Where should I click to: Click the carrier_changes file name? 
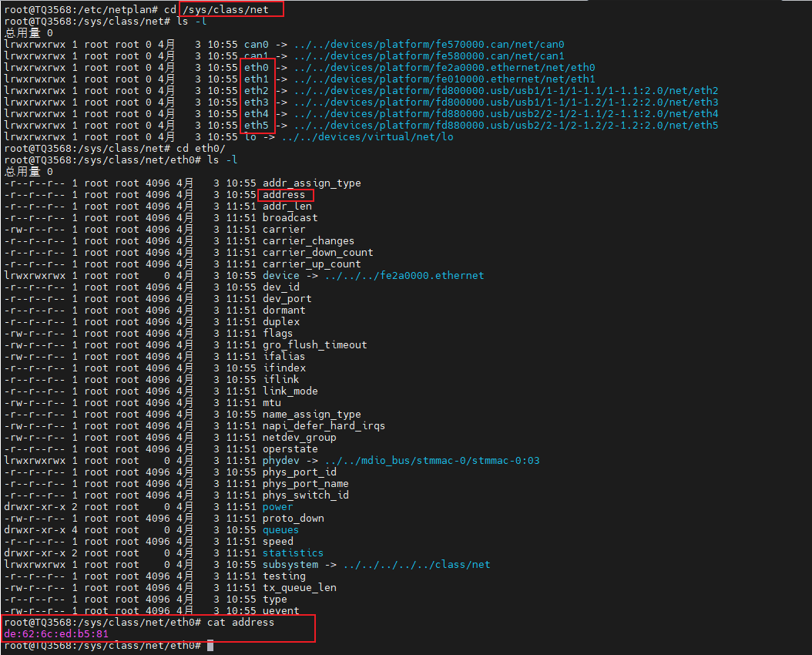point(309,240)
